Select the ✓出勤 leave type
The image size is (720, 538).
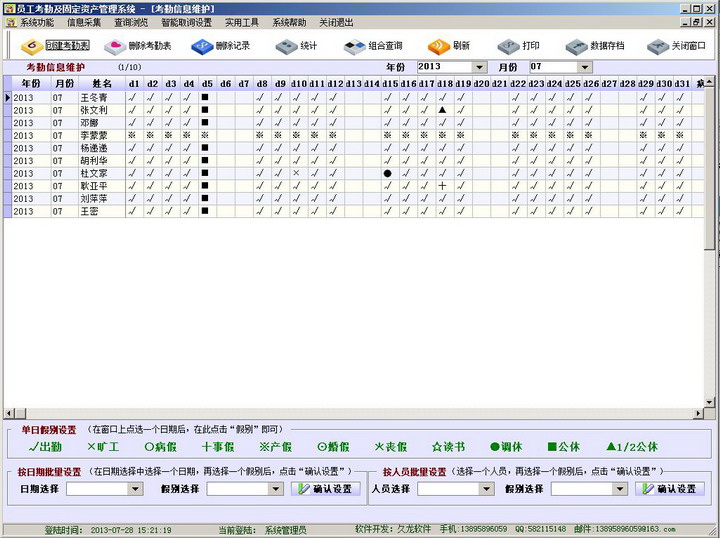45,447
